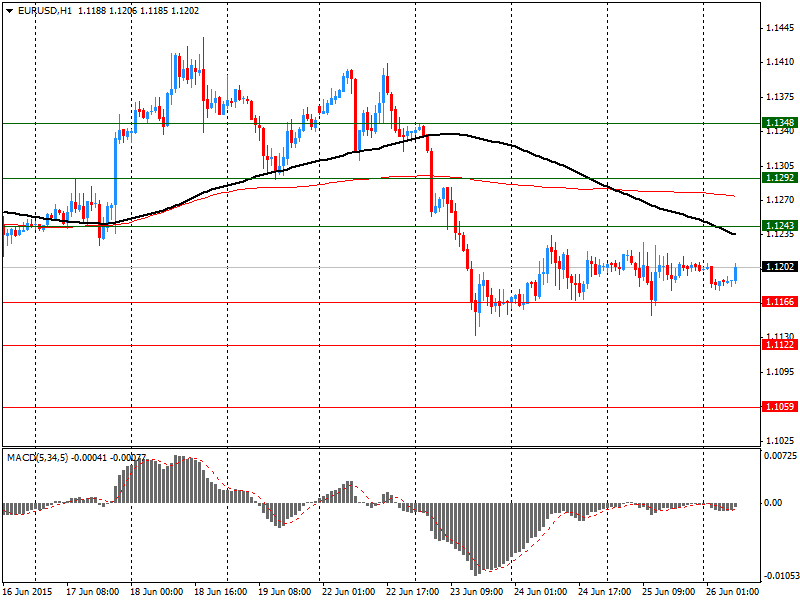Click the dropdown triangle beside EURUSD,H1
The width and height of the screenshot is (800, 600).
10,11
